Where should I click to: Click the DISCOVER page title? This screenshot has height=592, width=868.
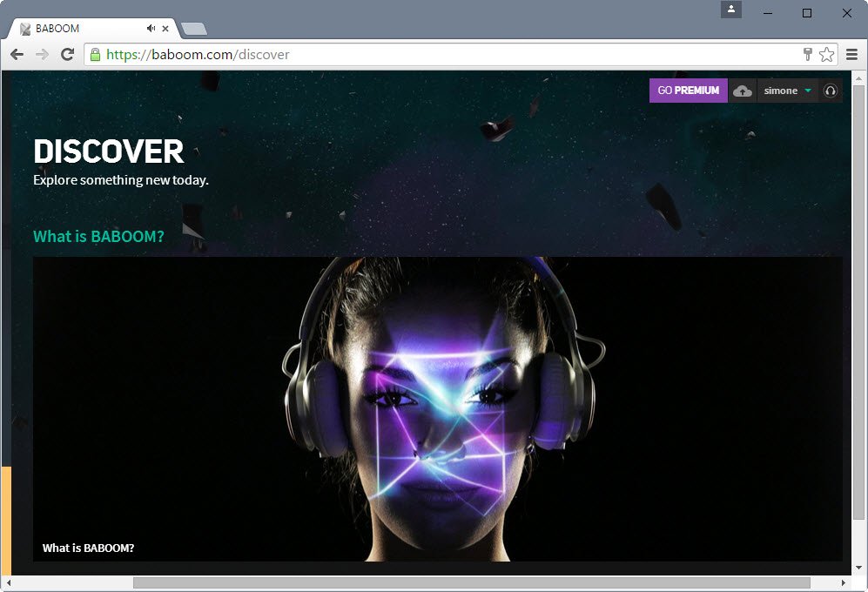pos(109,151)
